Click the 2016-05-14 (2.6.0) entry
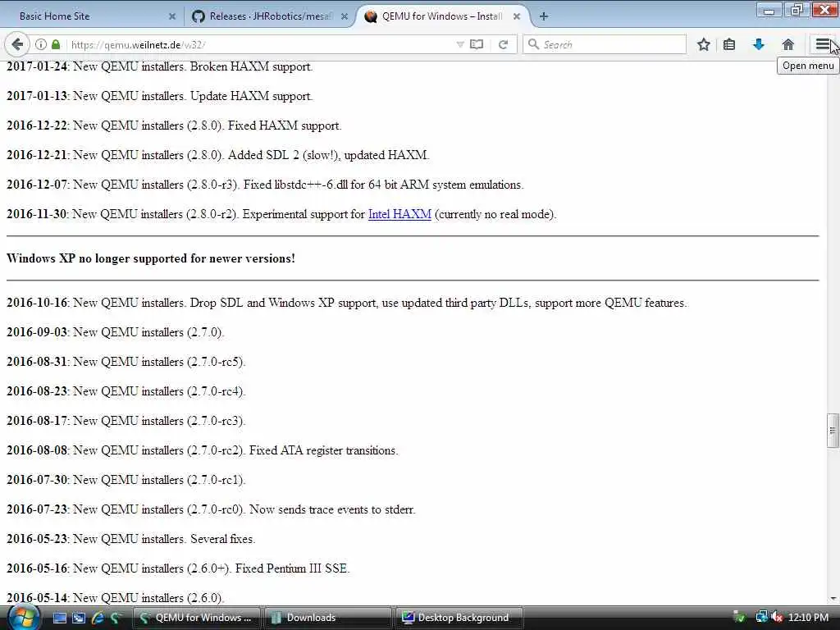The image size is (840, 630). (115, 598)
